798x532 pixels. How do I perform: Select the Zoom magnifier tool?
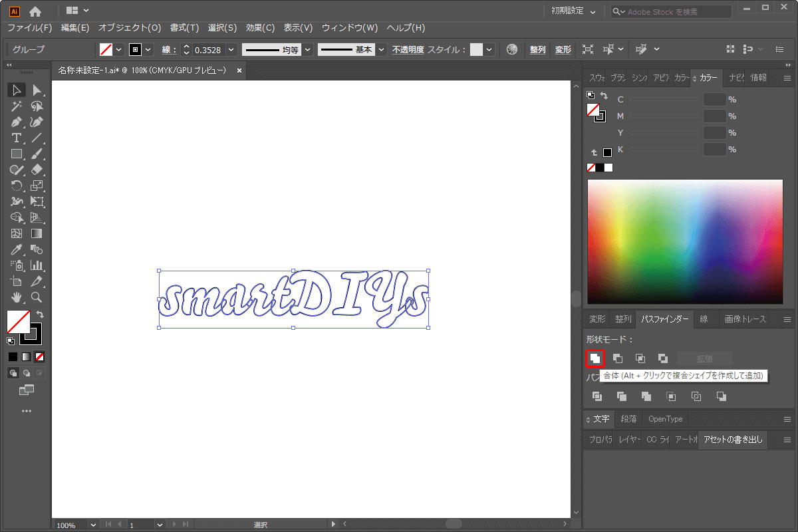point(37,297)
